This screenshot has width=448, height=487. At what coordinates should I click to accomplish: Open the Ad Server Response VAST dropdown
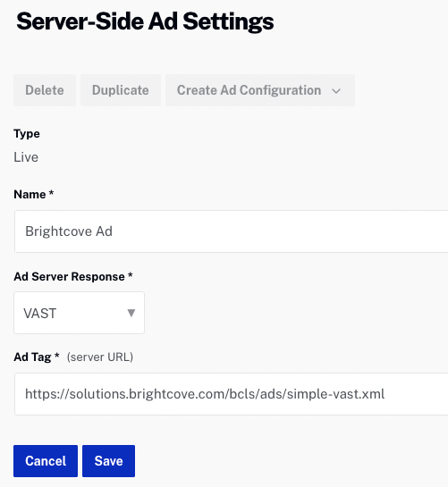pyautogui.click(x=79, y=313)
